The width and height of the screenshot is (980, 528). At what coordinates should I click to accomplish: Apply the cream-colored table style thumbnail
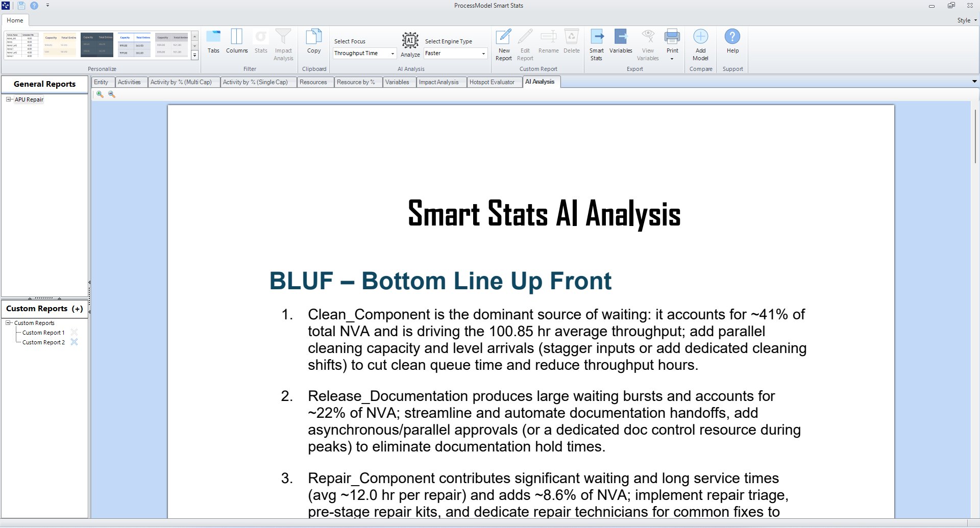tap(60, 45)
